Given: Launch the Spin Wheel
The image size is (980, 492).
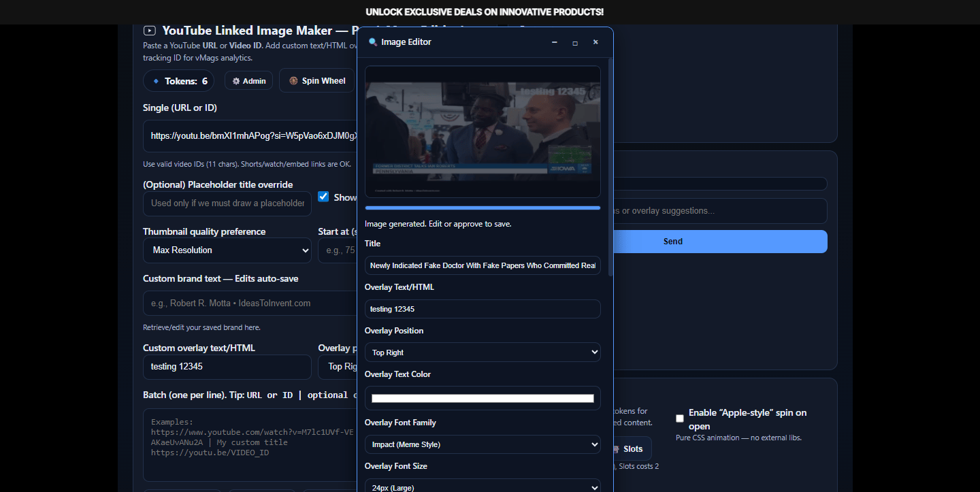Looking at the screenshot, I should [x=317, y=81].
